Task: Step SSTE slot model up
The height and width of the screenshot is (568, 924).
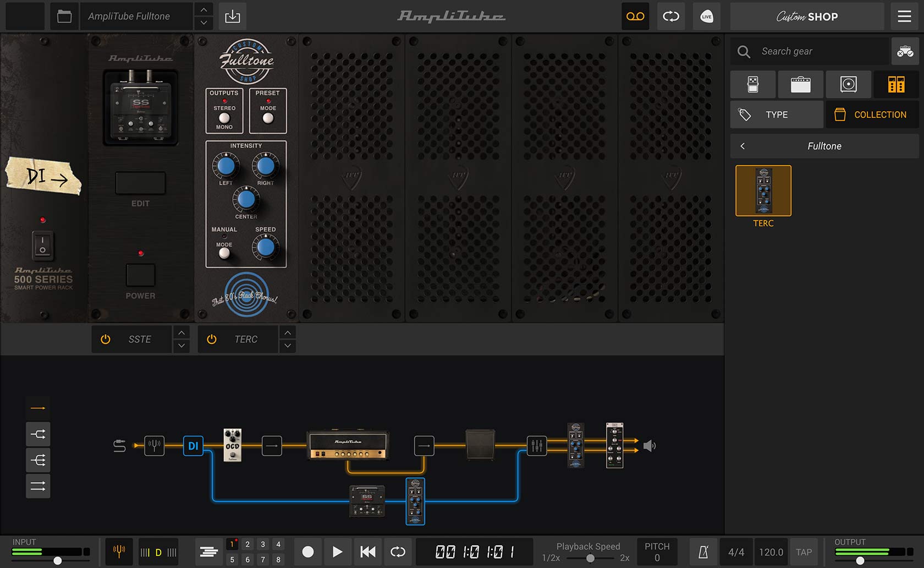Action: (x=182, y=332)
